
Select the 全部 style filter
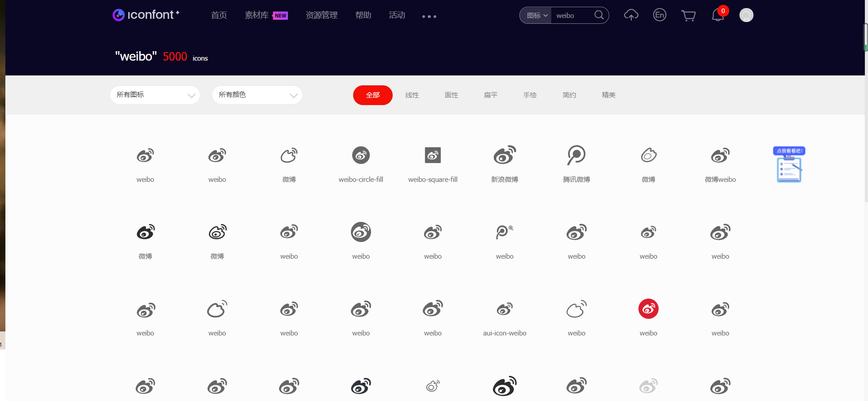click(373, 95)
